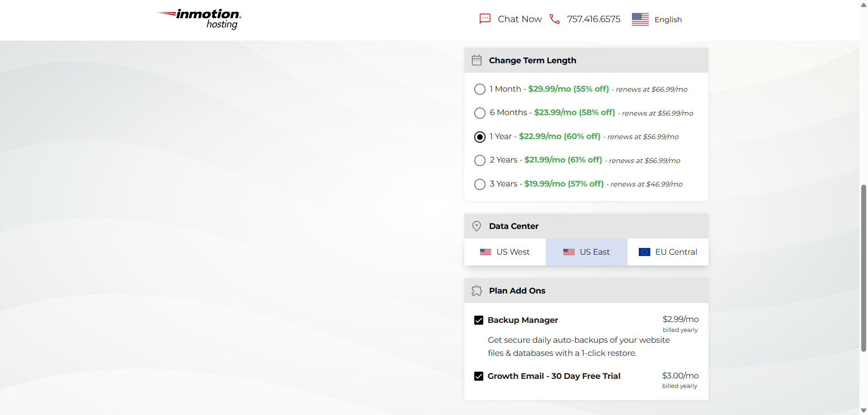This screenshot has width=868, height=415.
Task: Click the EU Central flag icon
Action: 644,252
